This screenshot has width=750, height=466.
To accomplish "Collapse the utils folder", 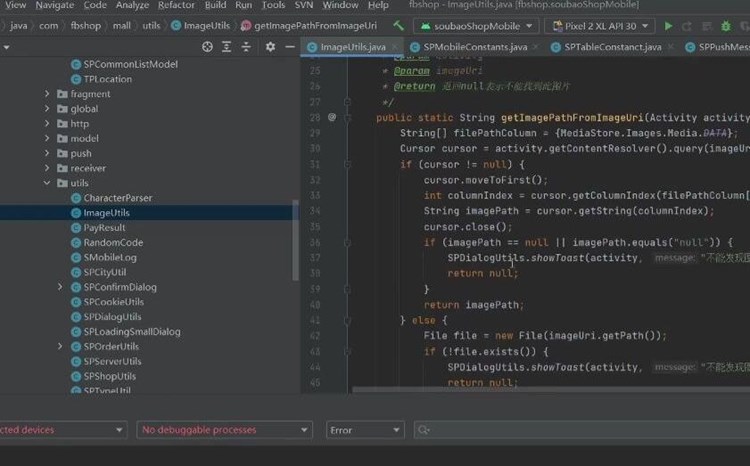I will [47, 183].
